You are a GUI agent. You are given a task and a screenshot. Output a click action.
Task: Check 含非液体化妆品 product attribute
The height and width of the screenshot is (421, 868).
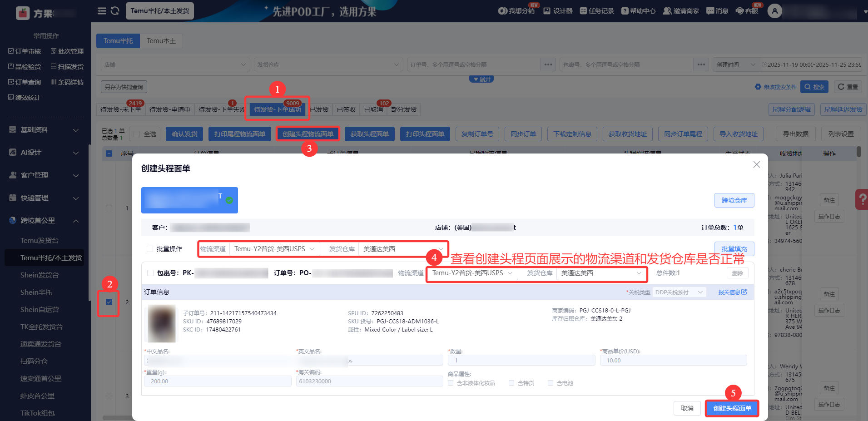(451, 383)
